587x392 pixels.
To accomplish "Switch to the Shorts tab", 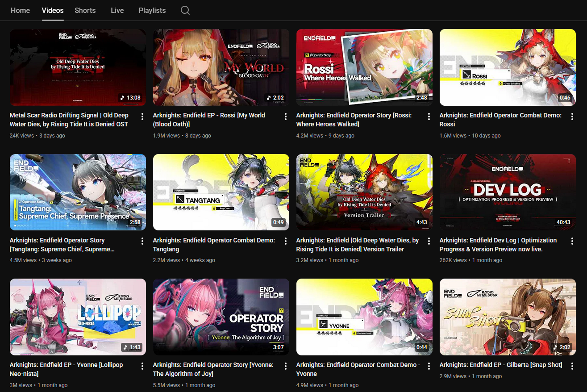I will [x=85, y=10].
